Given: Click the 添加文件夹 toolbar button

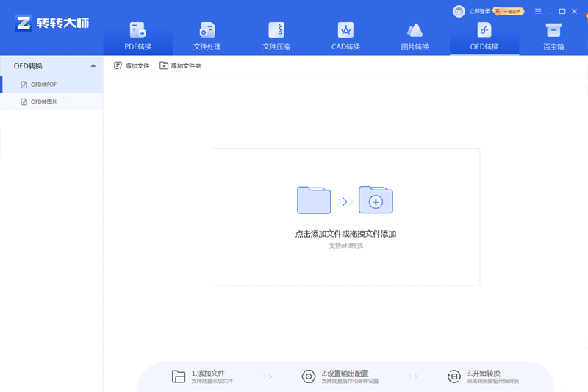Looking at the screenshot, I should [x=180, y=66].
